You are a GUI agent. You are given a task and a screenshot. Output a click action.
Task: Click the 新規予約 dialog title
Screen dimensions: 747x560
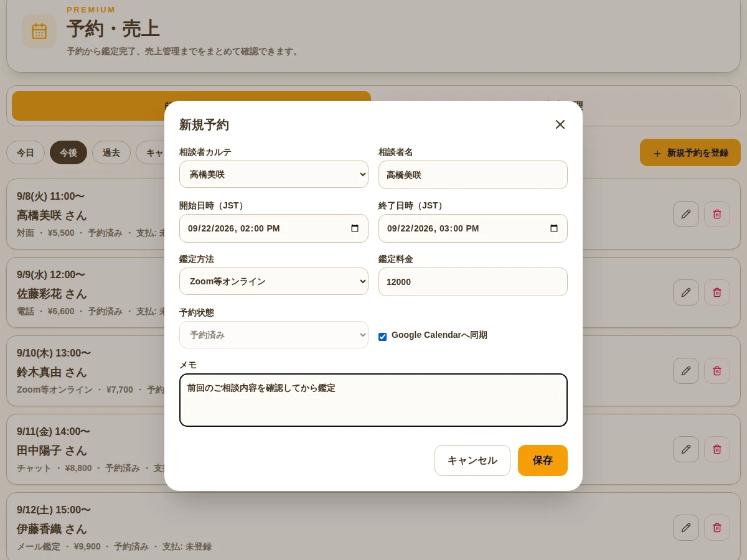[x=204, y=124]
